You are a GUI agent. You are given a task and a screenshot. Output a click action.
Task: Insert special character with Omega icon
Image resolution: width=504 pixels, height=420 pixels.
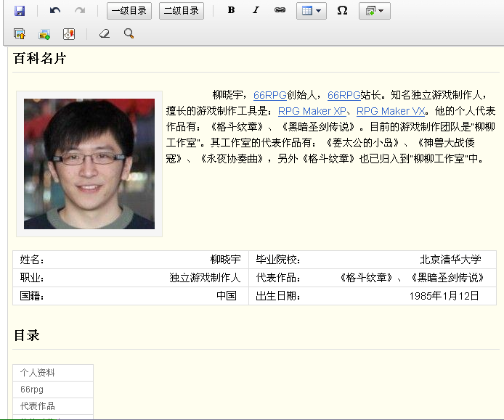(342, 11)
